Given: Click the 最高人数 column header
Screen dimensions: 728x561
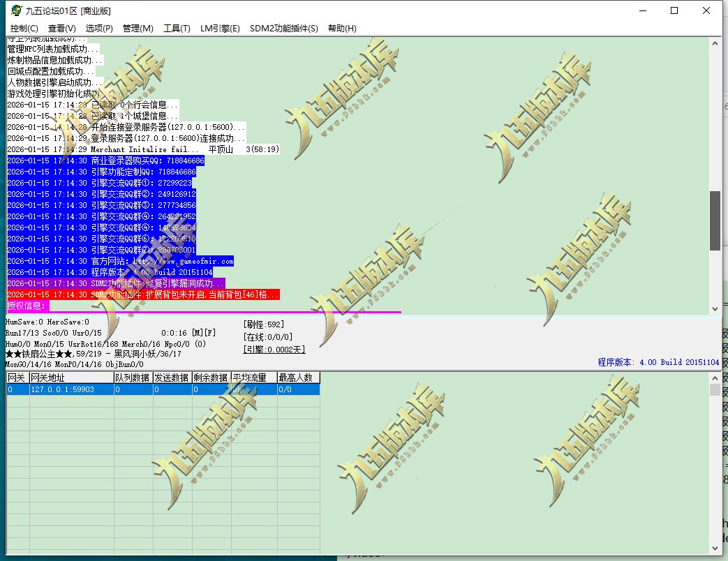Looking at the screenshot, I should point(299,377).
